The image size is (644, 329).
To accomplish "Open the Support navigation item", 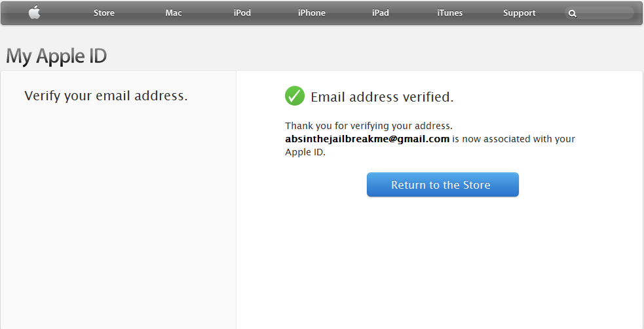I will coord(519,13).
